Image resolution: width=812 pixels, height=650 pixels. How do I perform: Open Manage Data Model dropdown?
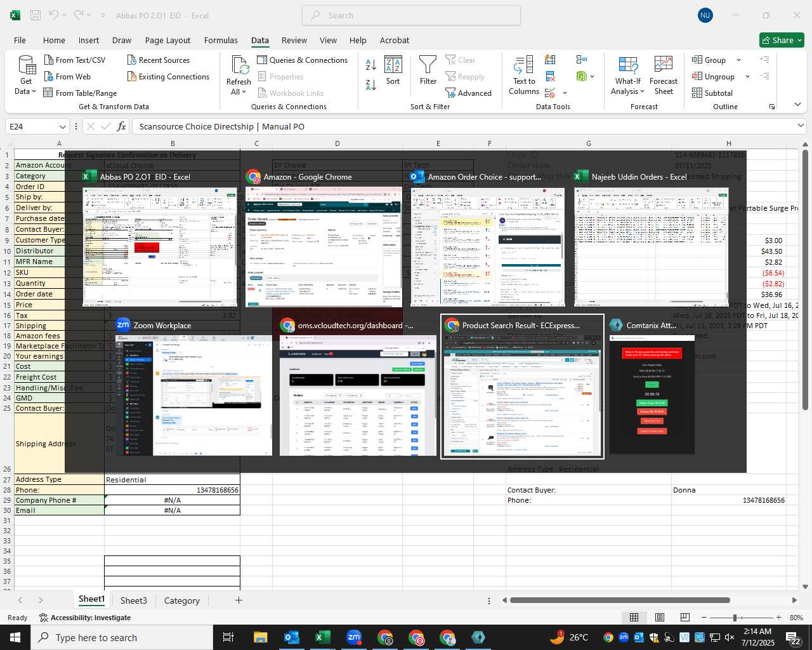click(x=593, y=76)
